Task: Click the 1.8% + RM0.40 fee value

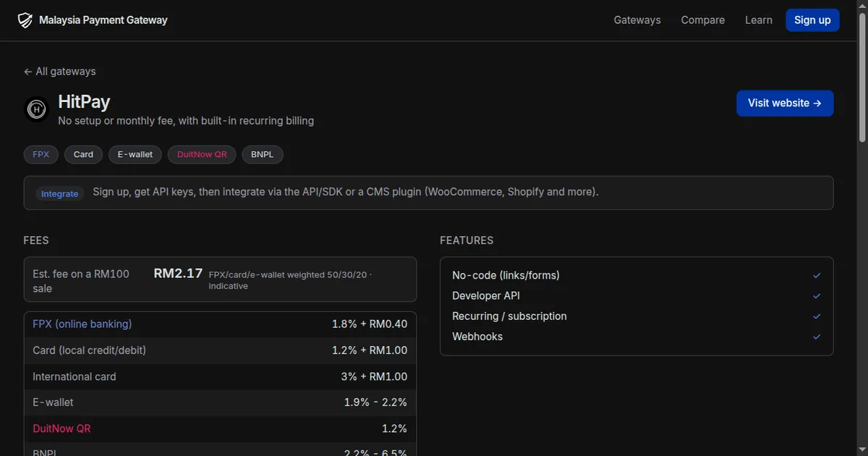Action: click(370, 324)
